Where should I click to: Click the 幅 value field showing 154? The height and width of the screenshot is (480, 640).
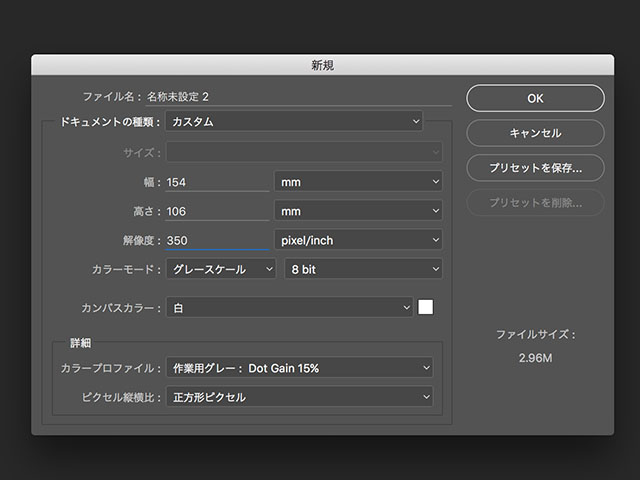coord(217,182)
